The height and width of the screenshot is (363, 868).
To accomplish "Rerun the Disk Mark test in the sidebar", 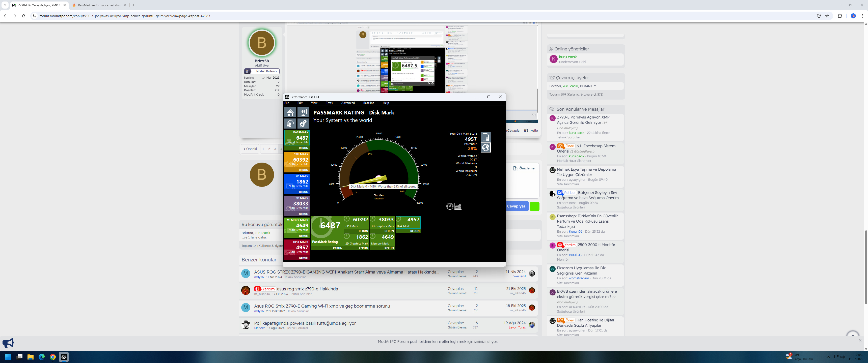I will [303, 258].
